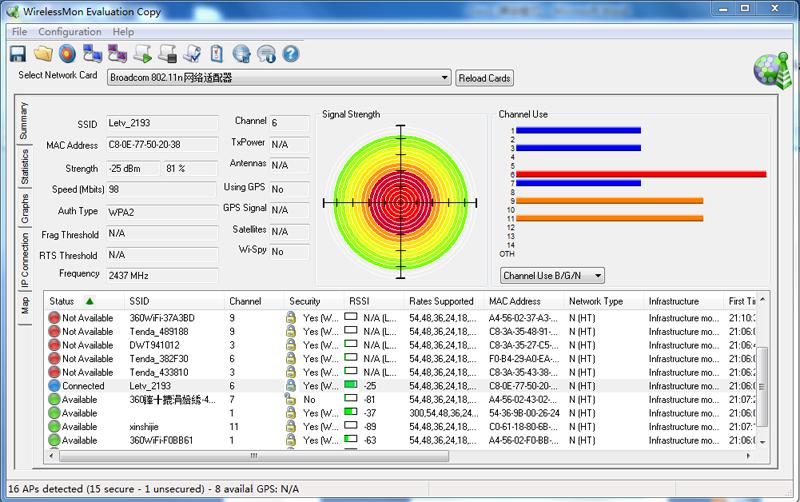
Task: Click the open folder toolbar icon
Action: 43,53
